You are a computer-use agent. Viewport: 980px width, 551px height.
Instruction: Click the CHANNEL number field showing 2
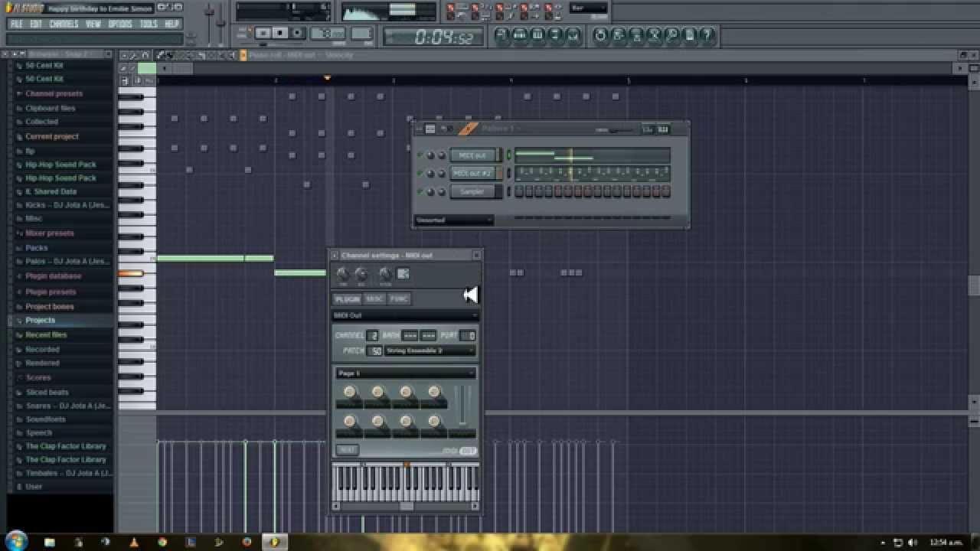click(372, 336)
